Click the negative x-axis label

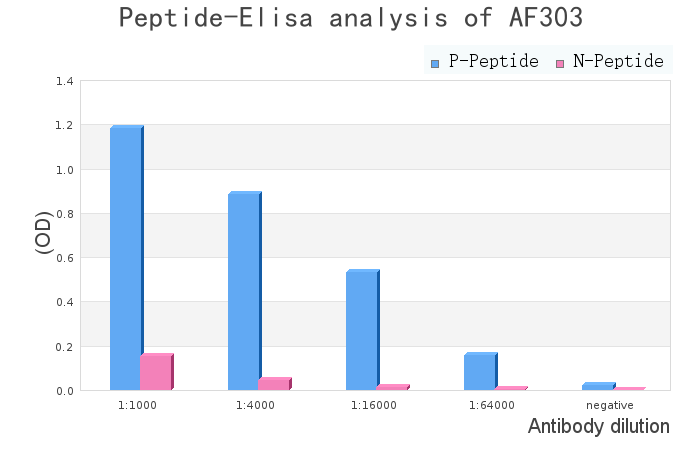click(x=610, y=405)
